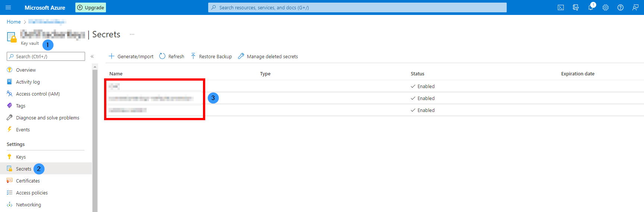644x212 pixels.
Task: Click Enabled status of first secret row
Action: pos(423,86)
